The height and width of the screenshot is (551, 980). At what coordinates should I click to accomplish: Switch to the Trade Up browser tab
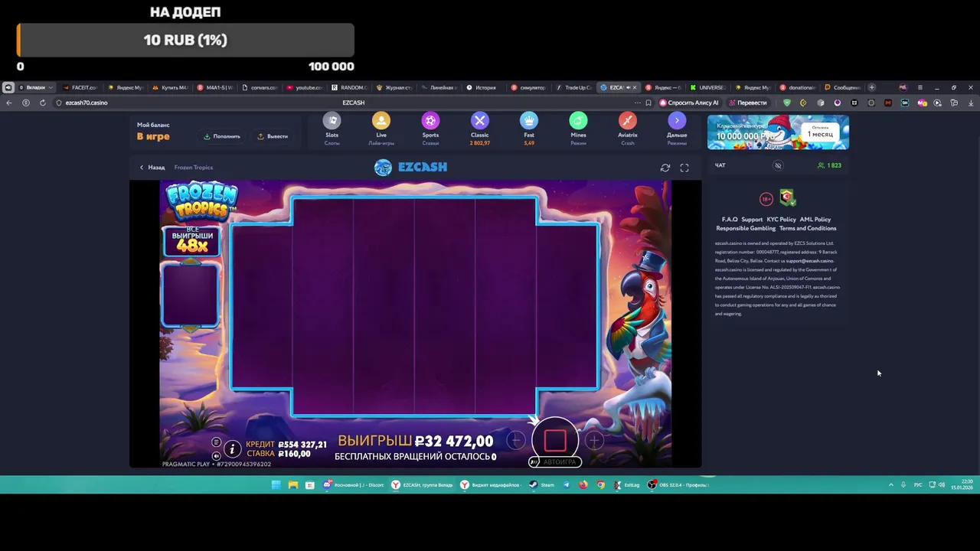[x=574, y=87]
